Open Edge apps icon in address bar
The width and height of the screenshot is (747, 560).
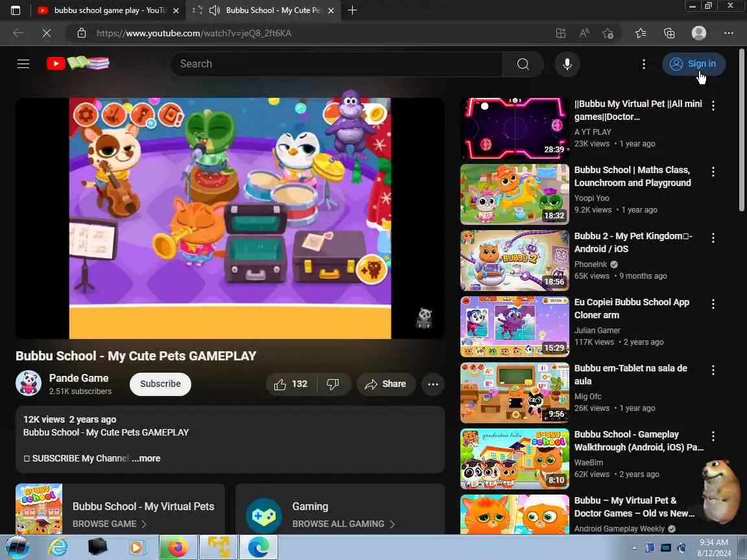click(x=561, y=33)
